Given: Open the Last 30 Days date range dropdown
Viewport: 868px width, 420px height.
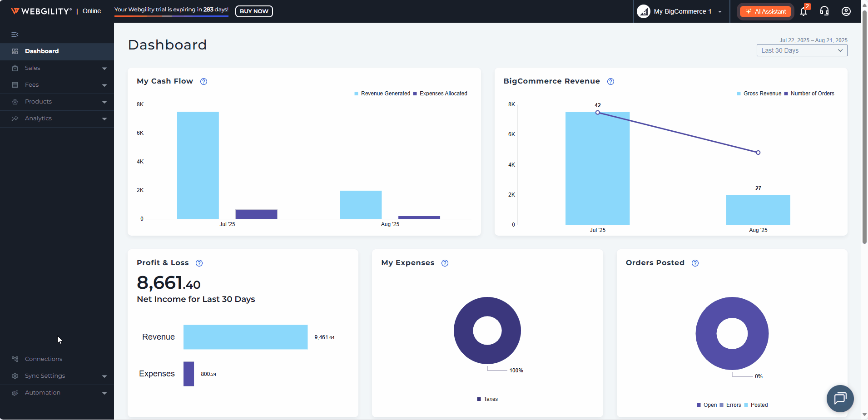Looking at the screenshot, I should point(802,50).
